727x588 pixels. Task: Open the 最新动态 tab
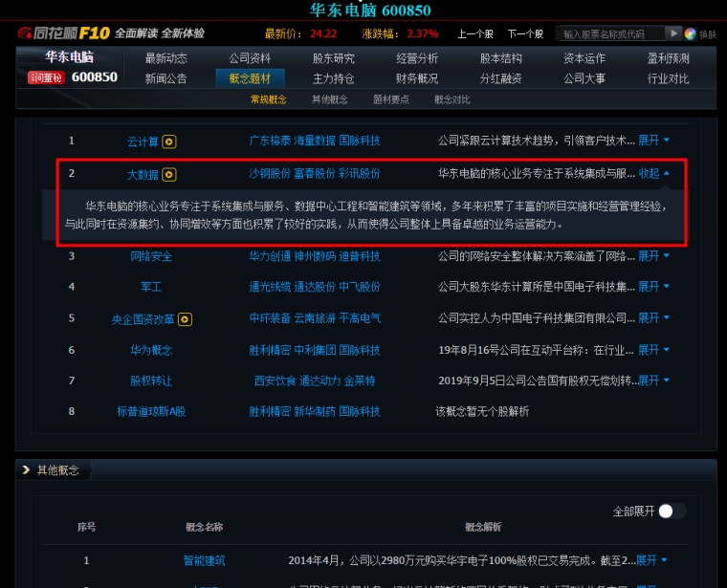(x=166, y=58)
